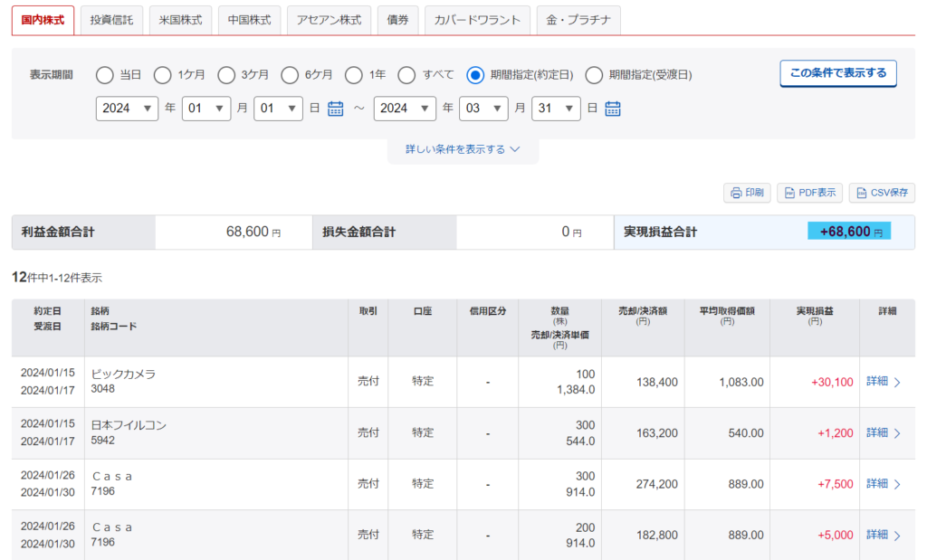
Task: Open the start day dropdown showing 01
Action: click(279, 109)
